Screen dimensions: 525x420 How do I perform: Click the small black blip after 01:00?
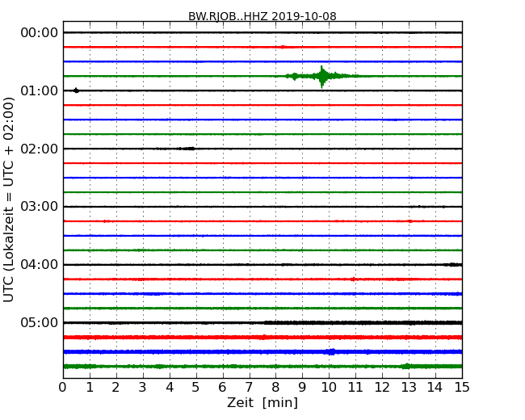[x=77, y=90]
